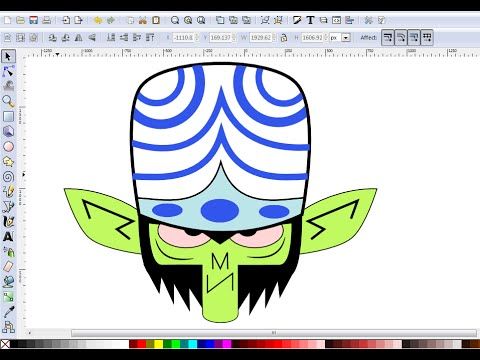The image size is (480, 360).
Task: Toggle scale rounded corners Affect button
Action: click(x=401, y=38)
